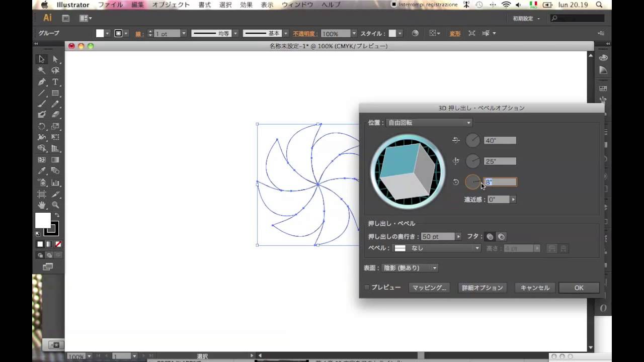Open the オブジェクト menu
This screenshot has height=362, width=644.
[171, 5]
